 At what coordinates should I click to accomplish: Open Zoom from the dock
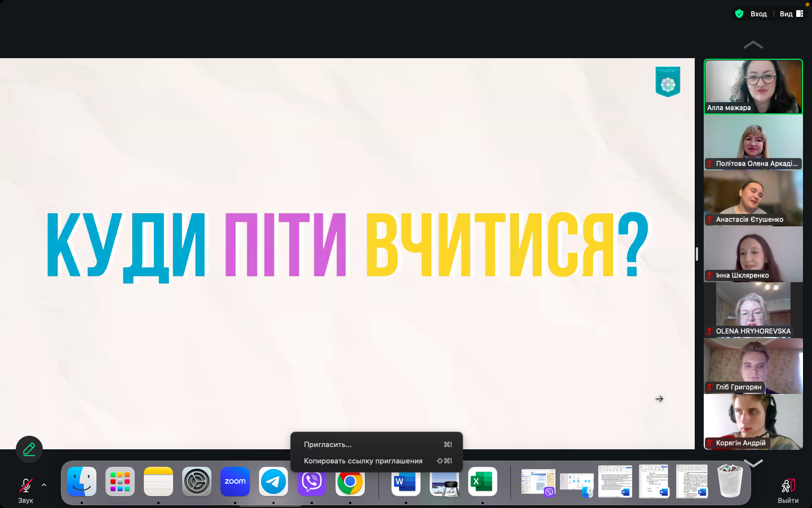235,481
